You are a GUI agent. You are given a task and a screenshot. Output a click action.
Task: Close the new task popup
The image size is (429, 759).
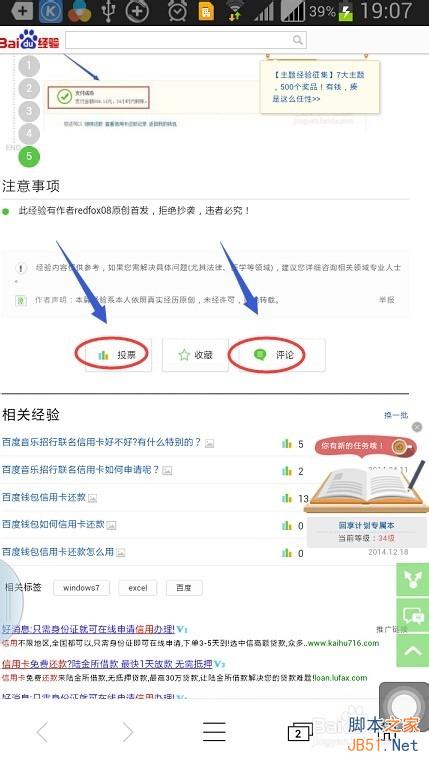(x=416, y=427)
